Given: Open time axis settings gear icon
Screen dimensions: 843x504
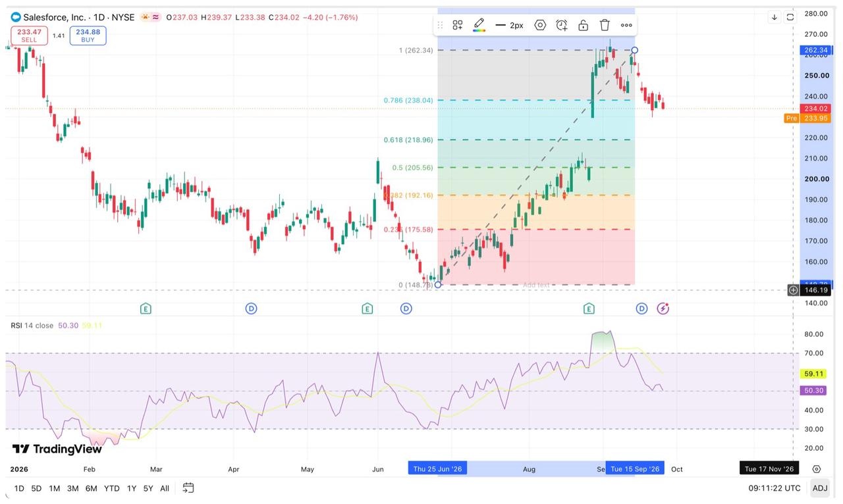Looking at the screenshot, I should 817,469.
